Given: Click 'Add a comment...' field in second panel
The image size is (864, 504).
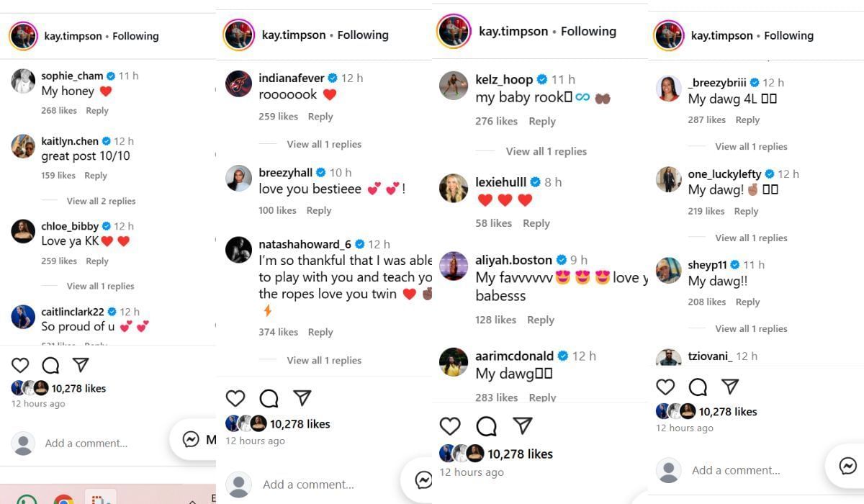Looking at the screenshot, I should coord(308,485).
